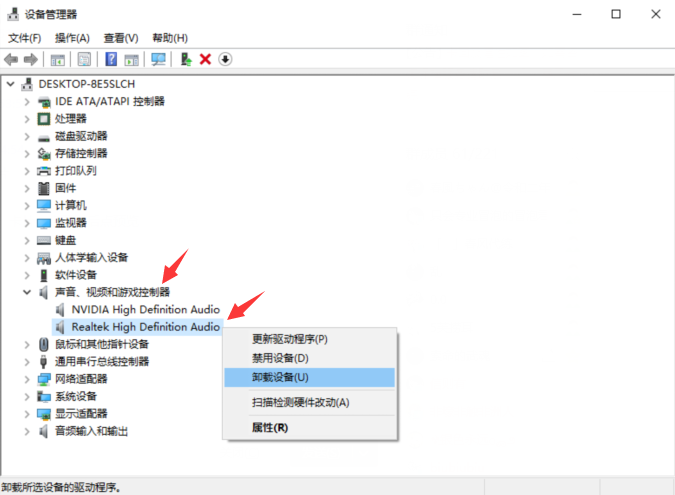
Task: Open the 操作(A) menu
Action: click(72, 38)
